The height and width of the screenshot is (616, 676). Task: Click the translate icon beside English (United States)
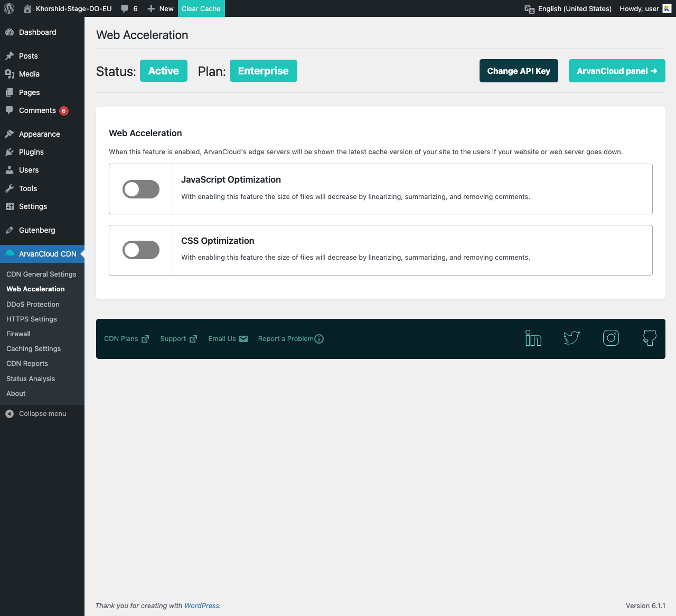(530, 8)
